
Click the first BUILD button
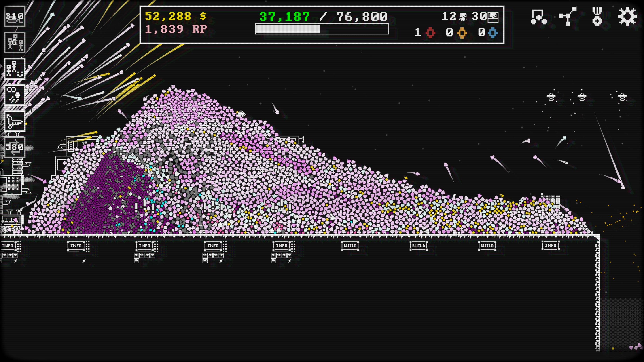point(350,246)
